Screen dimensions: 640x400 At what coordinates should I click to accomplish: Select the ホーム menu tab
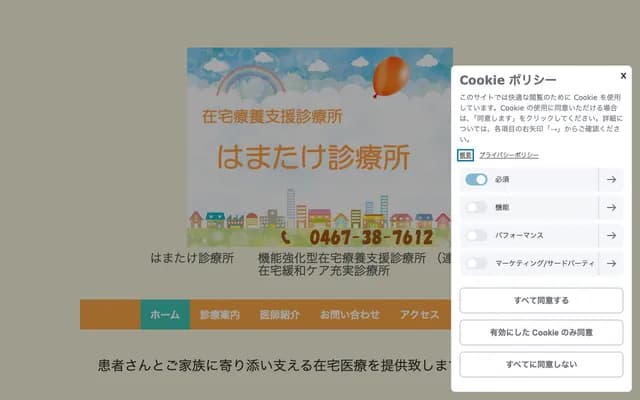point(165,314)
